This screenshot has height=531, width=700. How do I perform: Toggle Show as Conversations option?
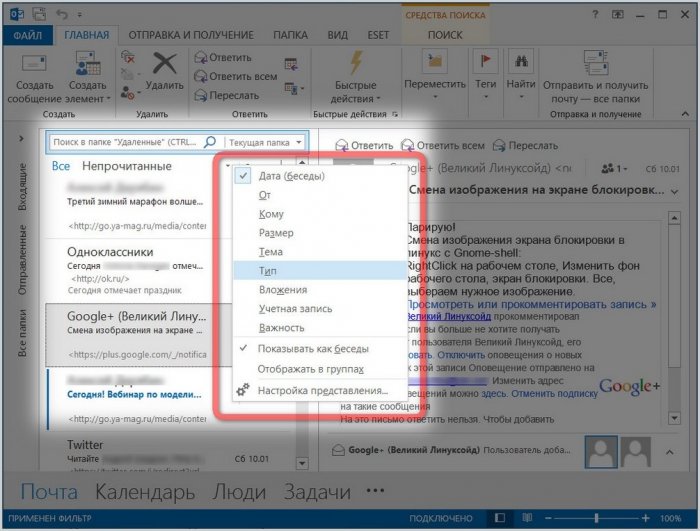click(320, 349)
